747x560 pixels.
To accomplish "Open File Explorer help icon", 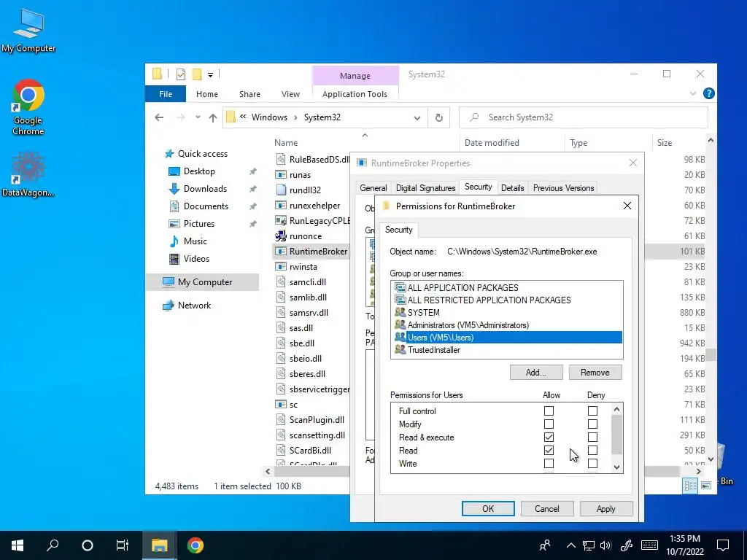I will pos(708,94).
